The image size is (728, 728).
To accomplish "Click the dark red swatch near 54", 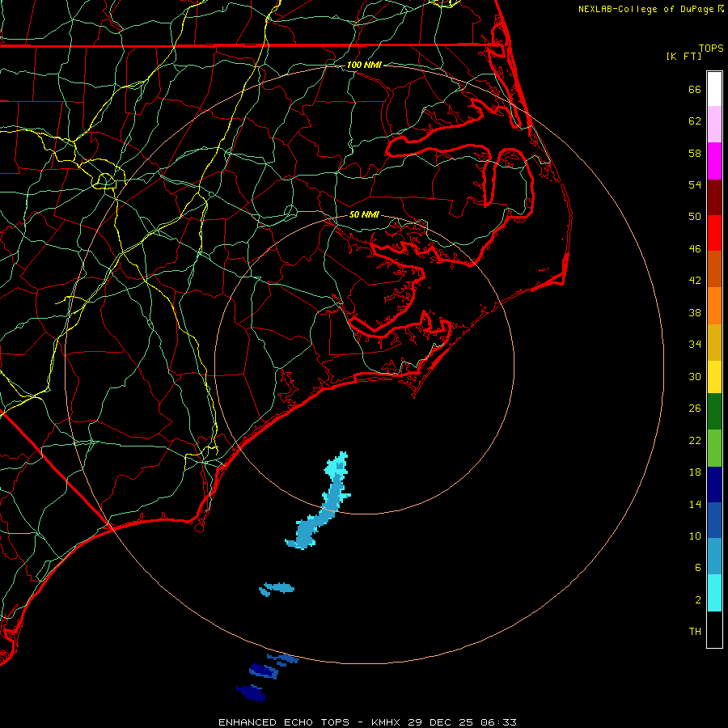I will (714, 197).
